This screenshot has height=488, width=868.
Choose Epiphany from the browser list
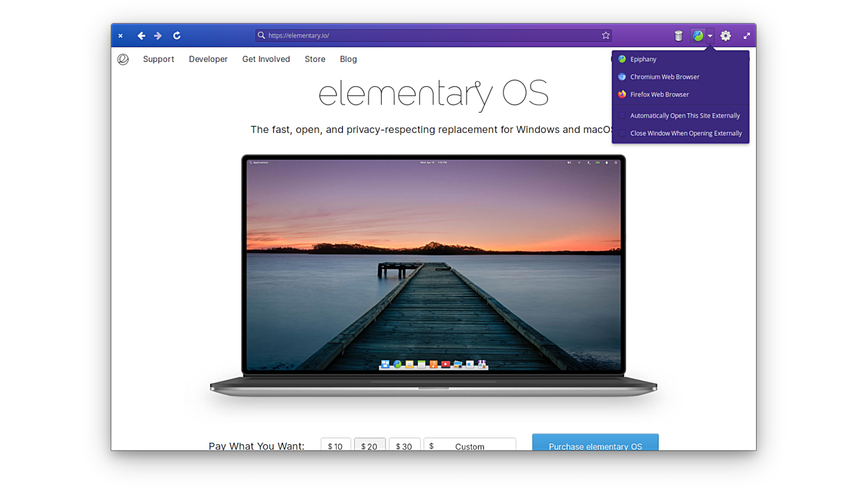tap(643, 59)
